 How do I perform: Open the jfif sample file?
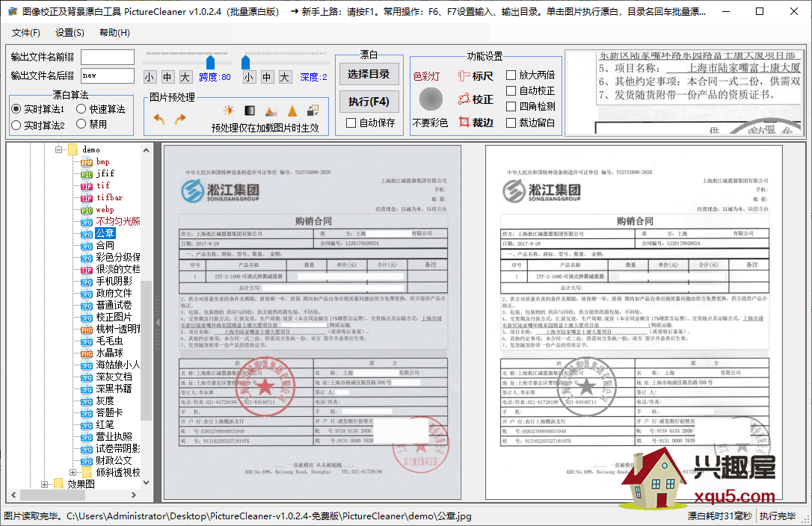[105, 173]
